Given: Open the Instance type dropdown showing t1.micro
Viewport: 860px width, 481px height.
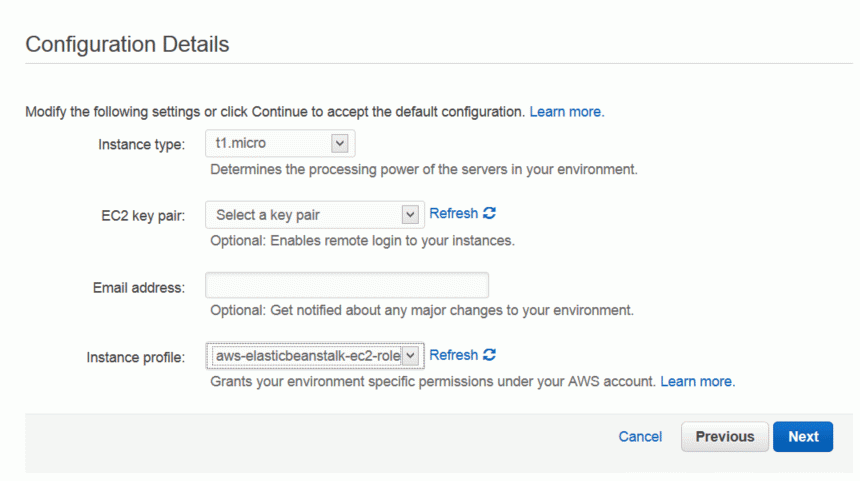Looking at the screenshot, I should tap(280, 144).
